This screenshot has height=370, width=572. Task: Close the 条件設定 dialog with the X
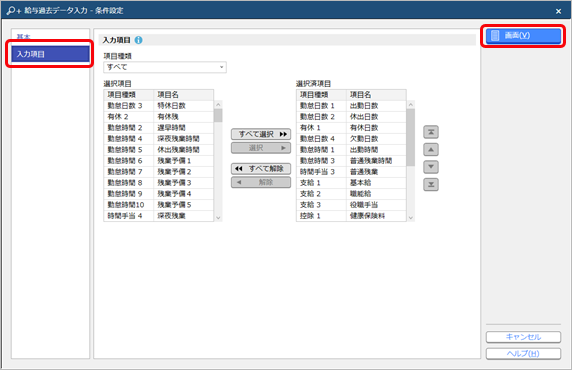pyautogui.click(x=558, y=11)
